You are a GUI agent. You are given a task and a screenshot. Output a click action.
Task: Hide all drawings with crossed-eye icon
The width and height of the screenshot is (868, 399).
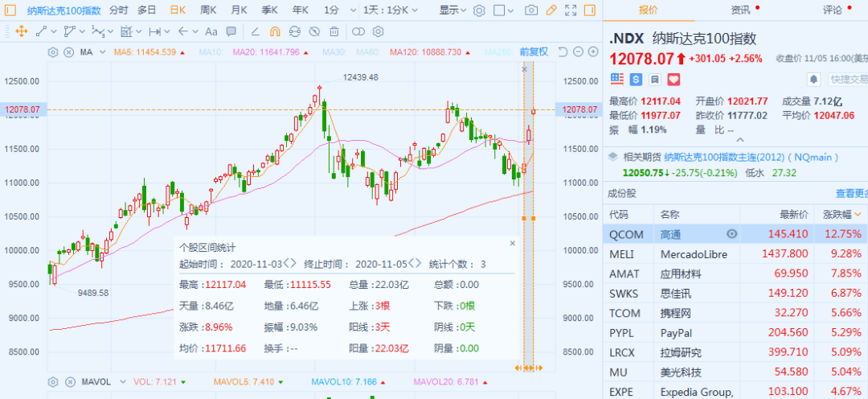click(314, 31)
